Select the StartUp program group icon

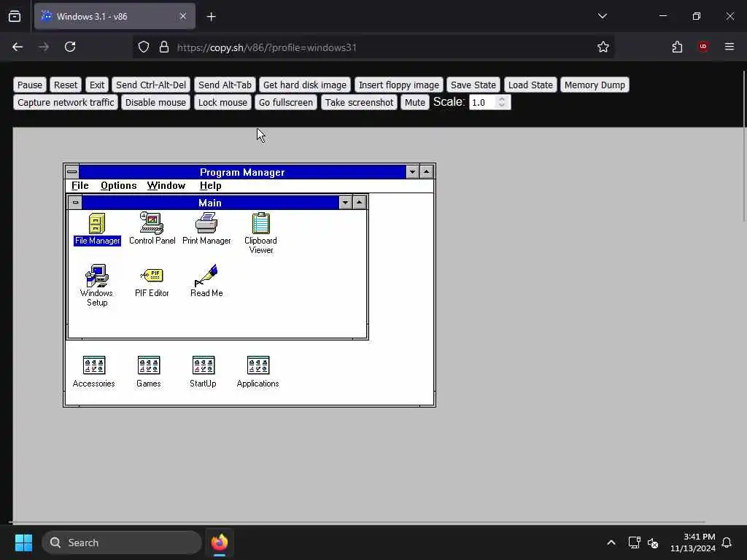point(203,372)
